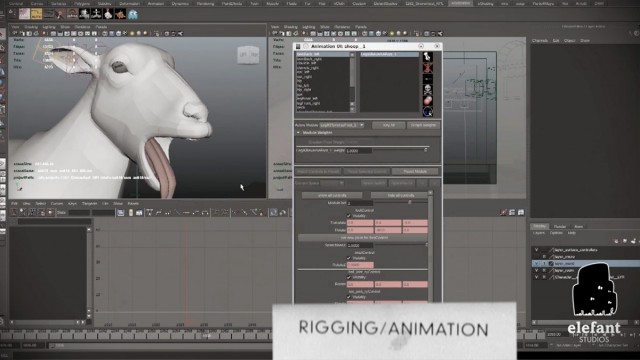The image size is (640, 360).
Task: Switch to the Render layer tab
Action: pos(560,227)
